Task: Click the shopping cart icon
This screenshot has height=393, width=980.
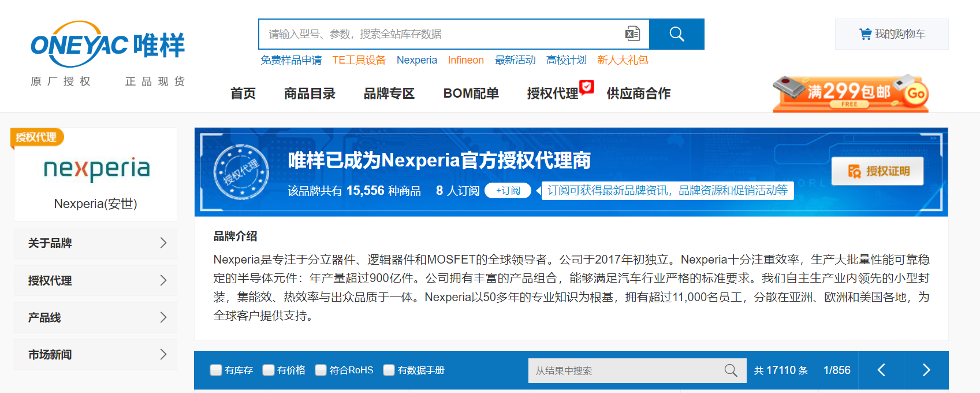Action: 865,34
